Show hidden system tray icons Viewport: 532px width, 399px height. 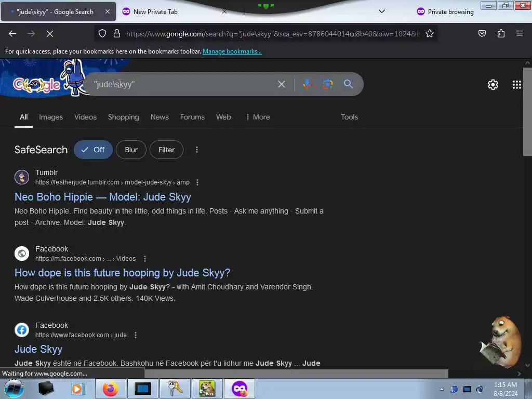442,389
